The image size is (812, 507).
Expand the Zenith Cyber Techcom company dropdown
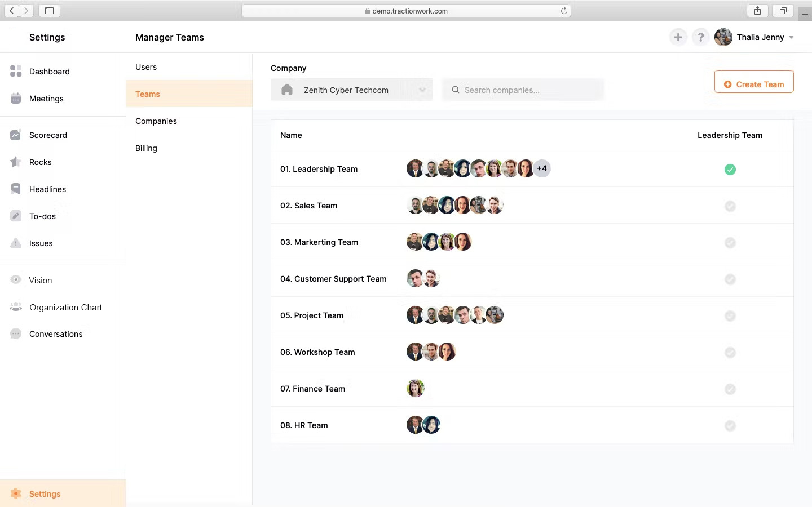pyautogui.click(x=422, y=90)
